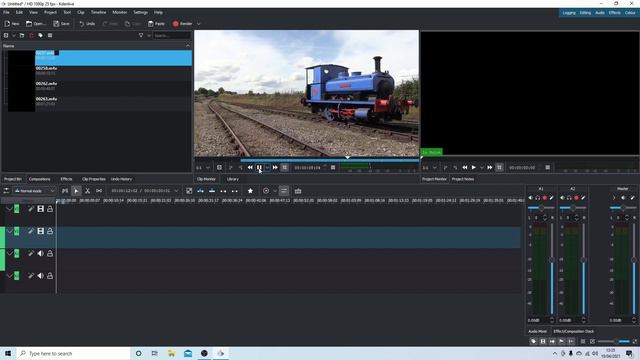Image resolution: width=640 pixels, height=360 pixels.
Task: Click the red Delete Clip icon in bin
Action: pos(31,36)
